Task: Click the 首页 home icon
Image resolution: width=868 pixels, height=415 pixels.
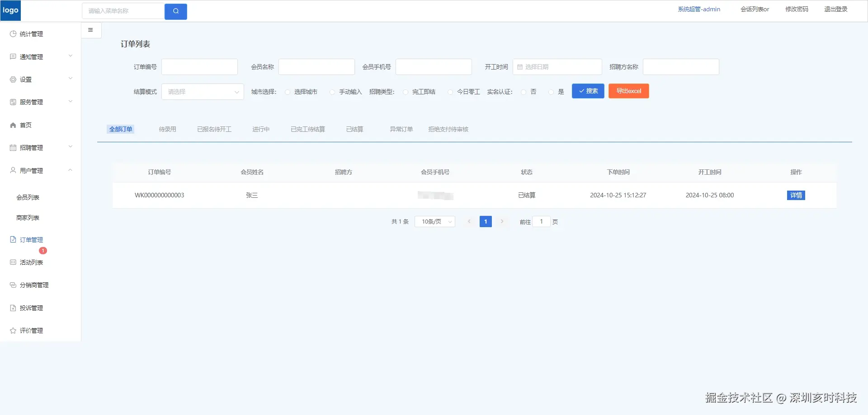Action: tap(13, 125)
